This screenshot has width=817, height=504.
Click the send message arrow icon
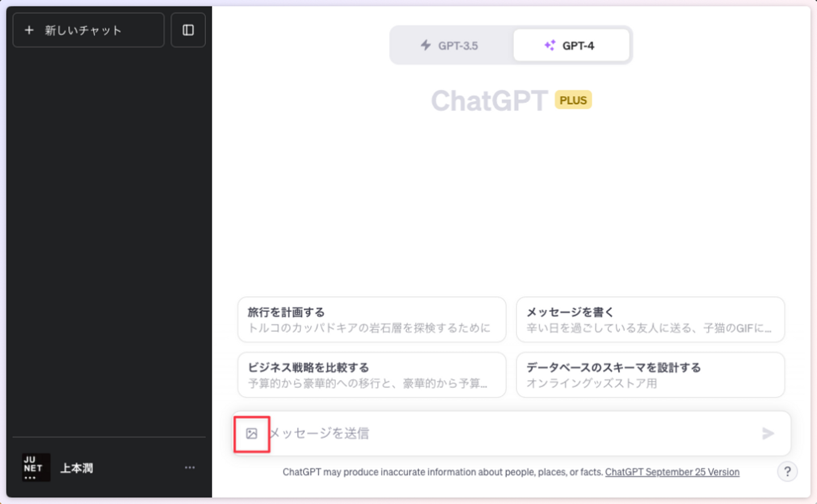[768, 434]
